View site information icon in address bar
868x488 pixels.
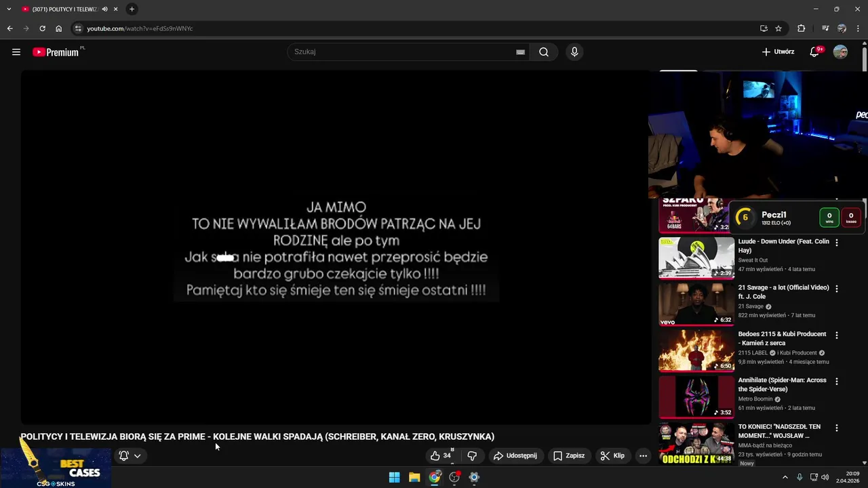click(78, 28)
